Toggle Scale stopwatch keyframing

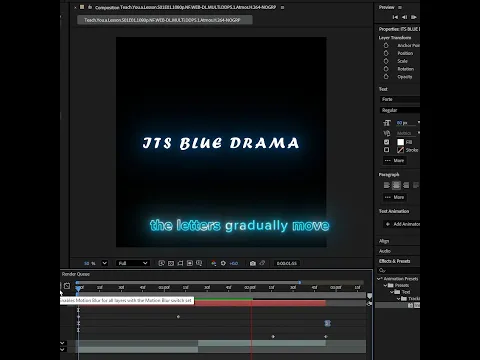coord(386,61)
